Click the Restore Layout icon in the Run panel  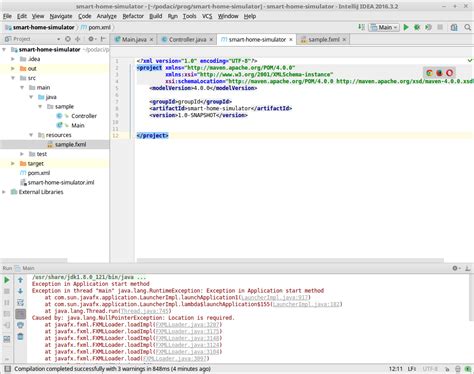7,339
